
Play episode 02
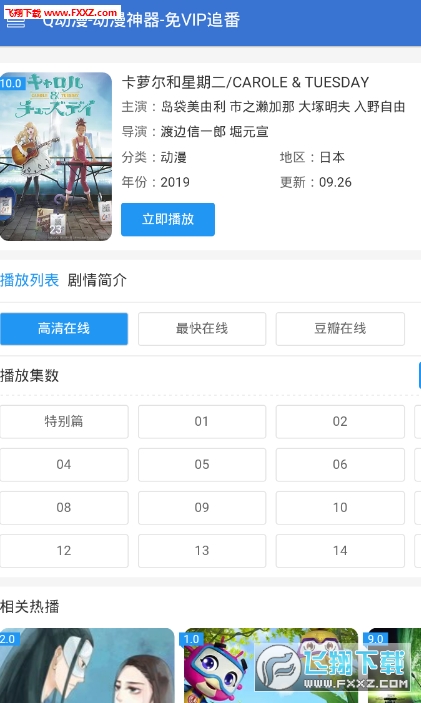click(340, 421)
